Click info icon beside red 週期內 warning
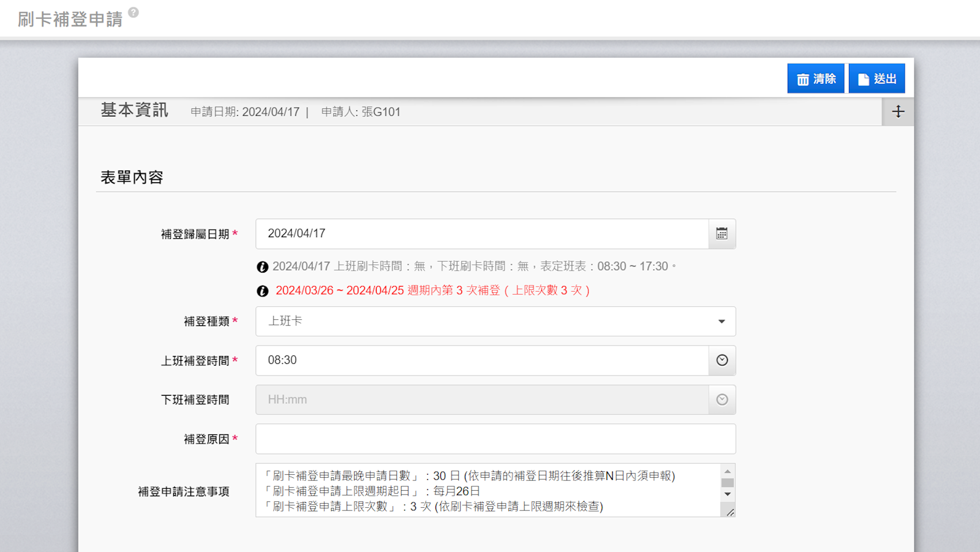Screen dimensions: 980x552 [x=263, y=291]
